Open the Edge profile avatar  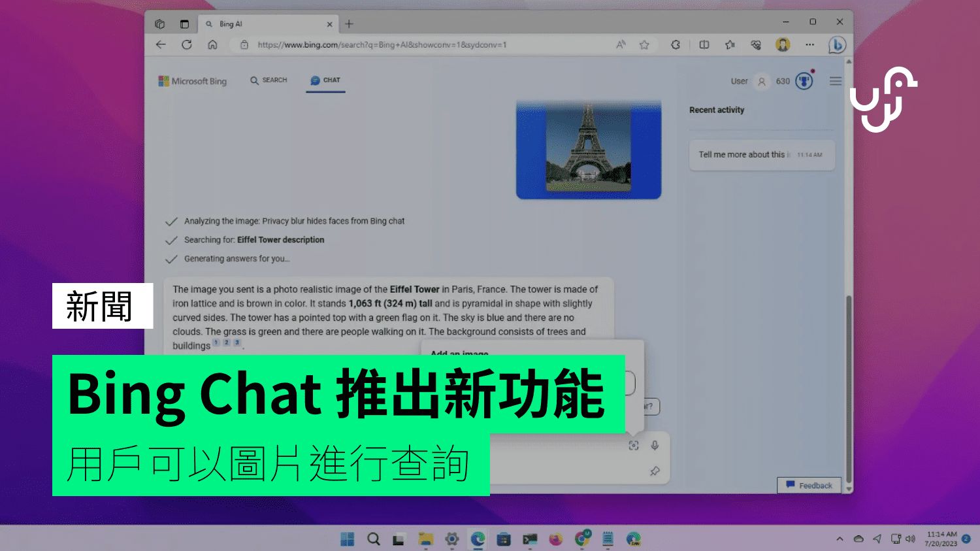783,44
